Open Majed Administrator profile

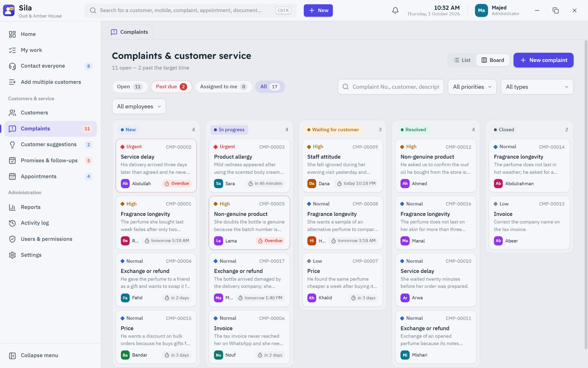[497, 10]
